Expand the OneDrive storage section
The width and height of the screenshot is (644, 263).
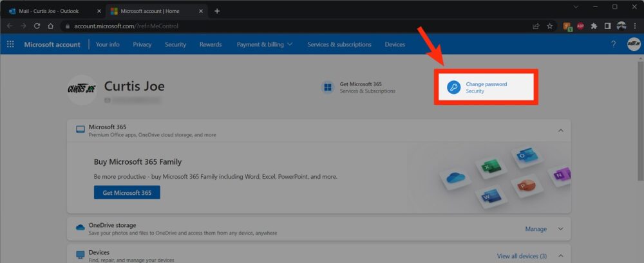pyautogui.click(x=560, y=229)
